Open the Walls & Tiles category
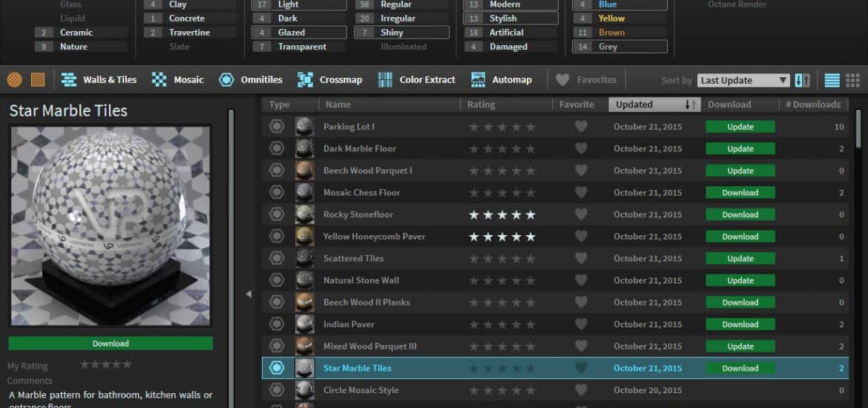868x408 pixels. (x=99, y=79)
